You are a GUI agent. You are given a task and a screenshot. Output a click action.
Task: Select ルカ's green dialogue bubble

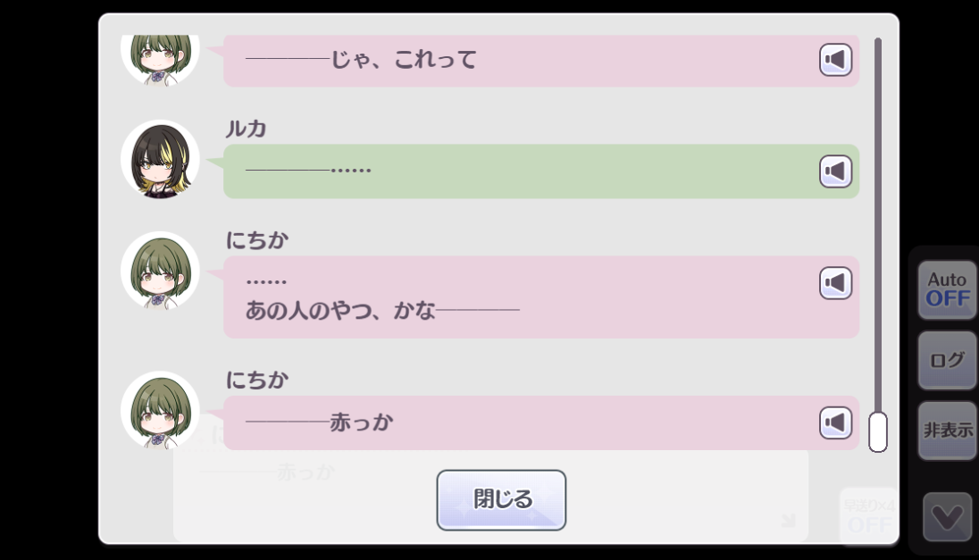click(541, 171)
